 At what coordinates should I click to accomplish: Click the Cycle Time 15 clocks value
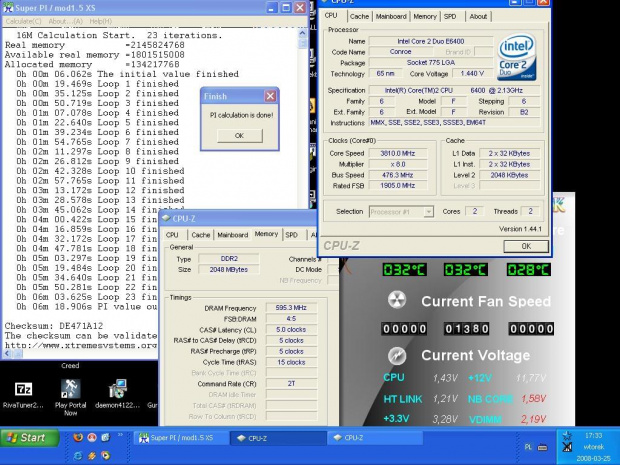(291, 362)
